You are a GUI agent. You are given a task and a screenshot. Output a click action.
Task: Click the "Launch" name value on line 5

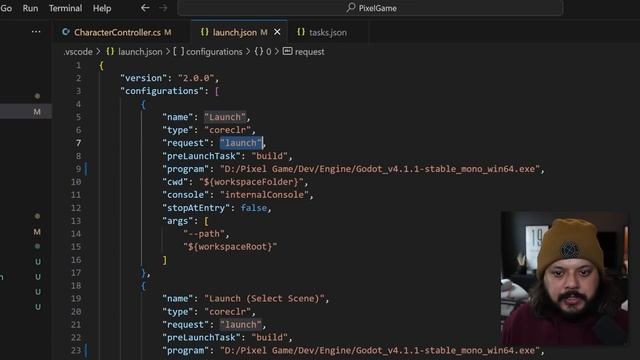225,117
